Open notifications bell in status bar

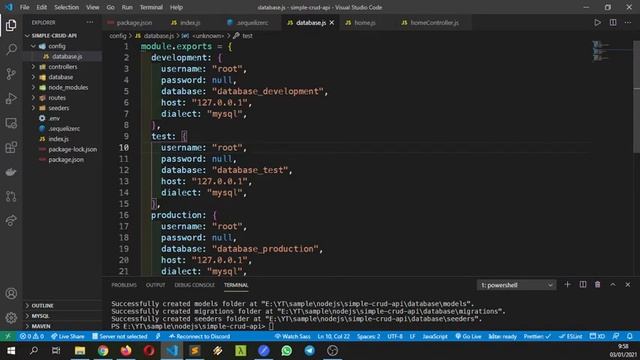click(629, 336)
